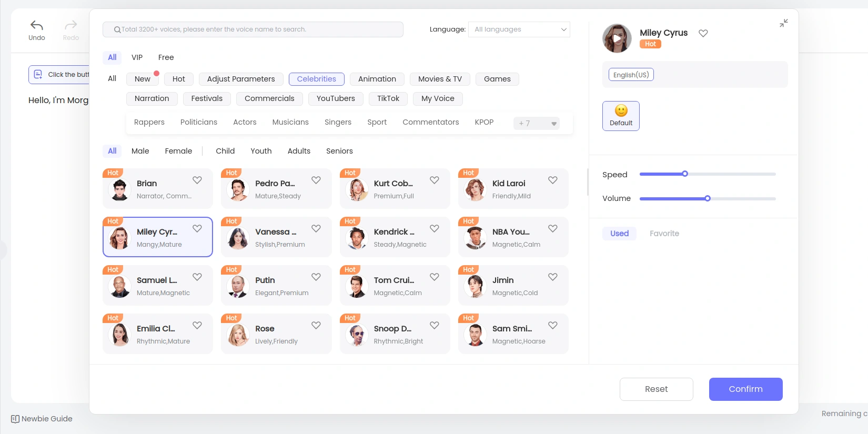This screenshot has width=868, height=434.
Task: Filter by Rappers subcategory
Action: (x=149, y=122)
